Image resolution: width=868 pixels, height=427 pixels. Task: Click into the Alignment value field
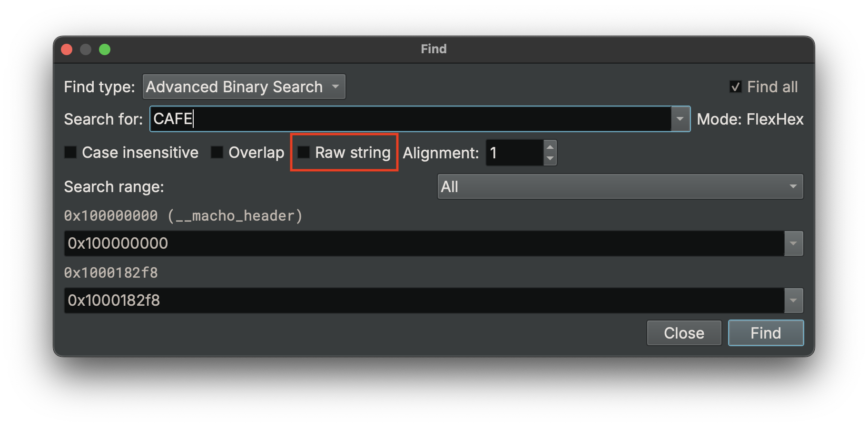click(x=514, y=153)
